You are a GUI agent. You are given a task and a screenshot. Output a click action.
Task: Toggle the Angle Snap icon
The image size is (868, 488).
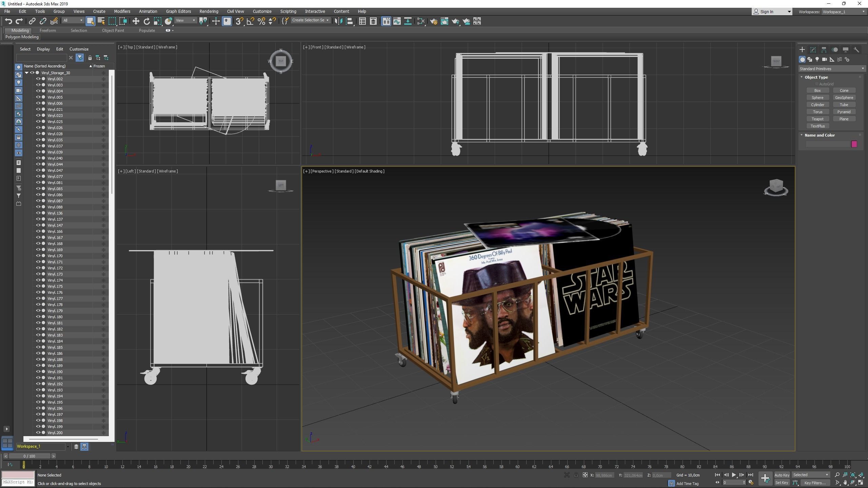pyautogui.click(x=250, y=21)
